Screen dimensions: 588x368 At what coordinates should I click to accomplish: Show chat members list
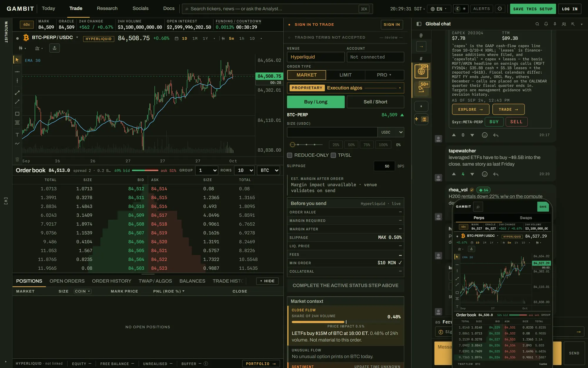[564, 24]
